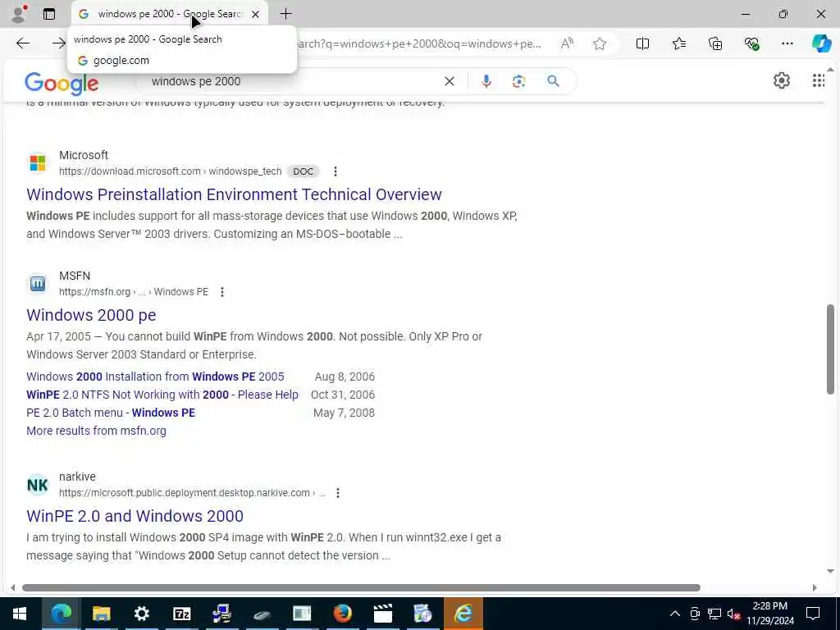Open more options for Microsoft result
This screenshot has height=630, width=840.
(336, 171)
